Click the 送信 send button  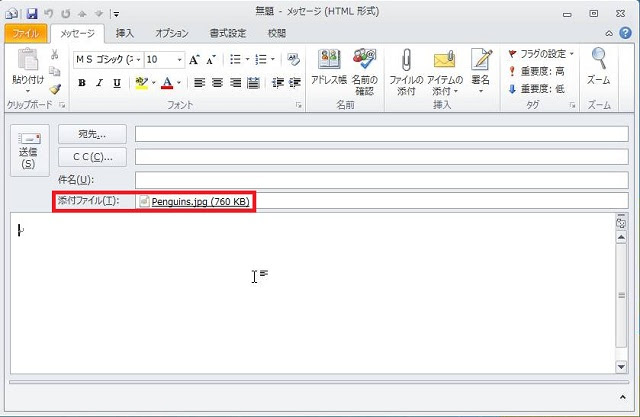point(30,151)
